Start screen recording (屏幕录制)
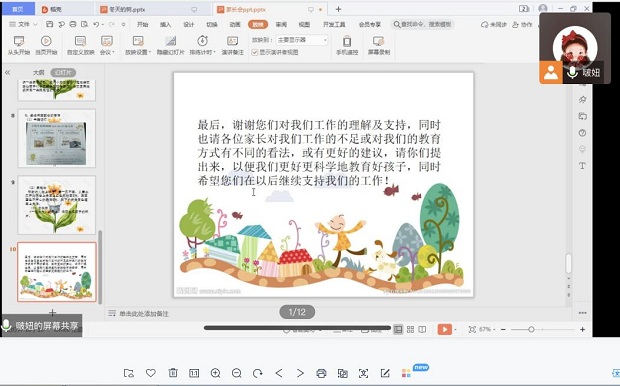Screen dimensions: 620x386 tap(379, 45)
